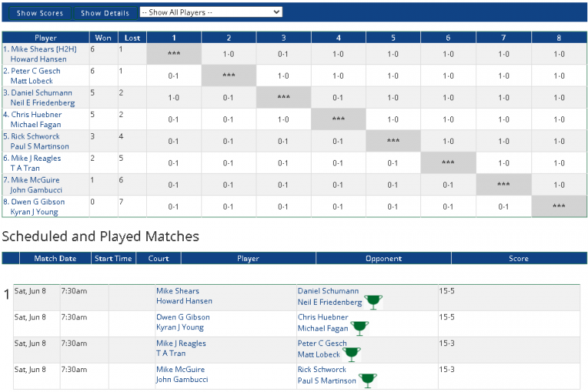Open Kyran J Young standings link

point(34,212)
